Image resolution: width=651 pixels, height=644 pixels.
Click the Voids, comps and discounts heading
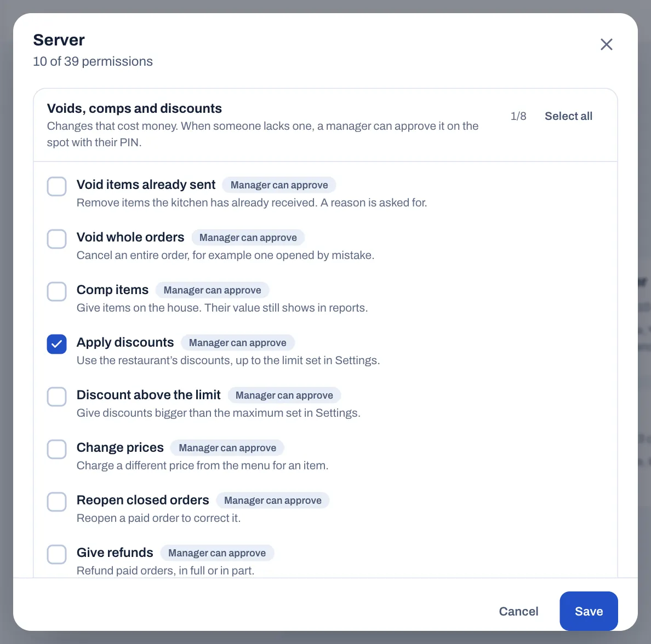pos(134,108)
